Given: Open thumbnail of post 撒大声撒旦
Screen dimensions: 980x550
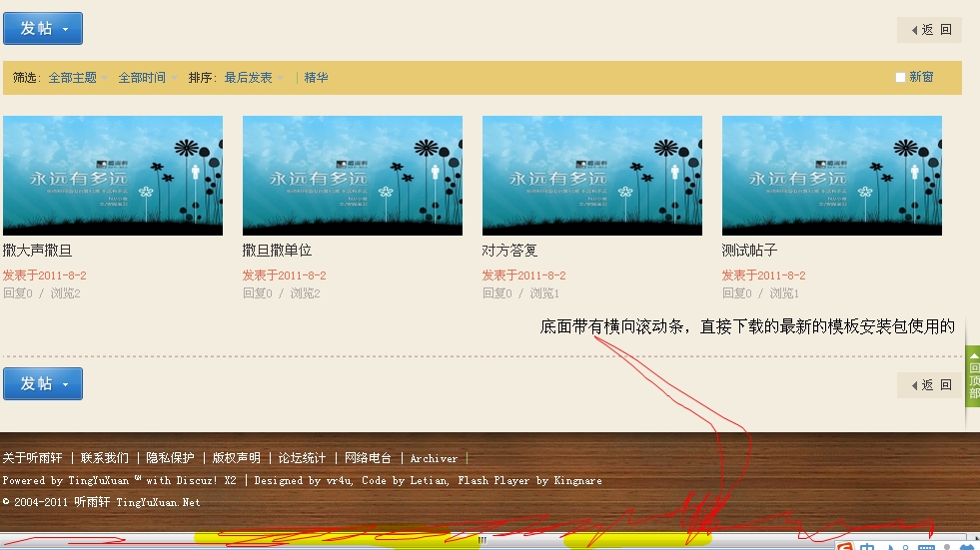Looking at the screenshot, I should pyautogui.click(x=113, y=176).
